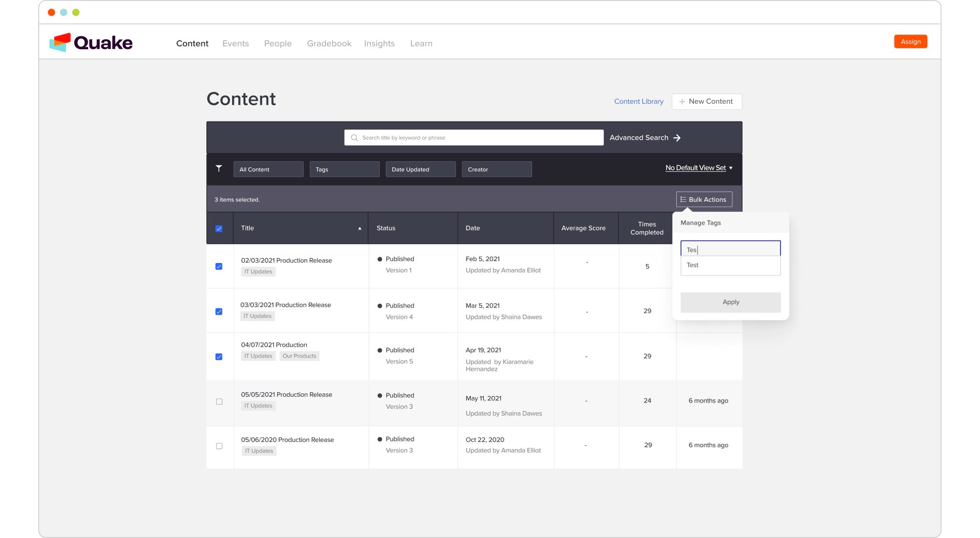Check the 05/06/2020 Production Release row

click(219, 446)
